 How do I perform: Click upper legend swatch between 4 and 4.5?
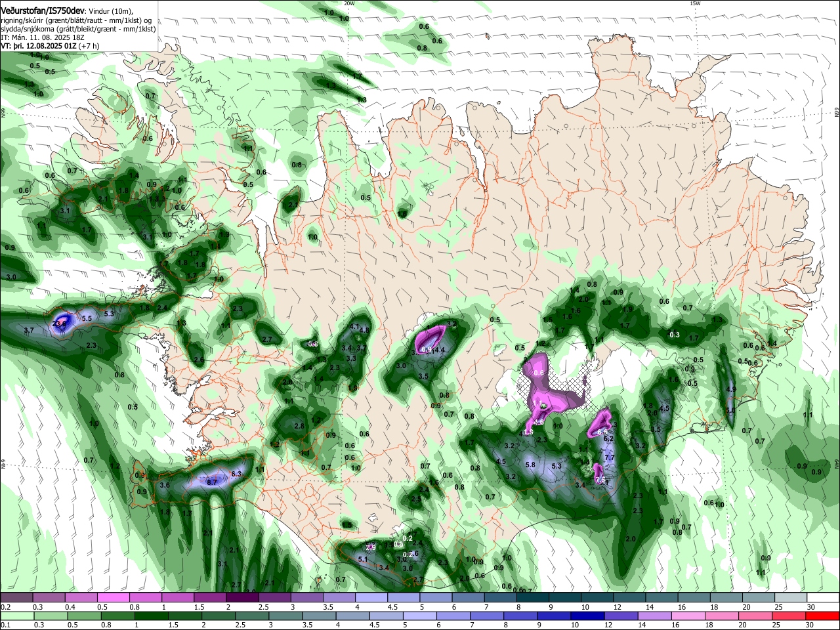click(x=371, y=598)
